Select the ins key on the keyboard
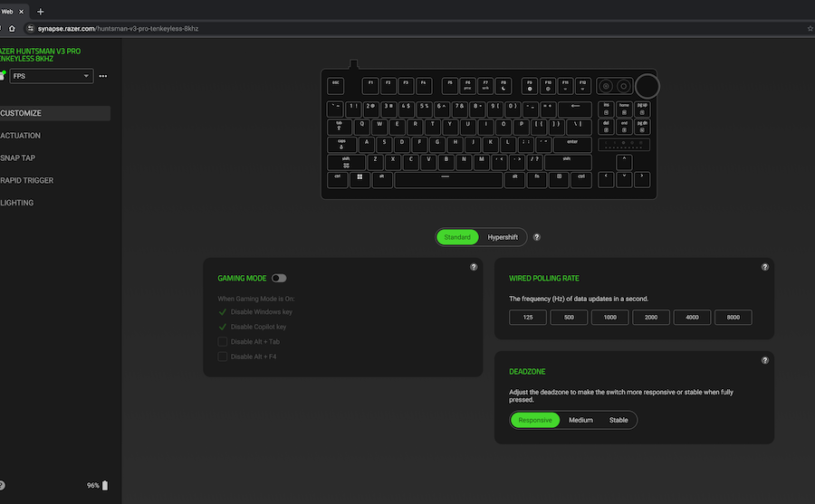815x504 pixels. (x=606, y=109)
